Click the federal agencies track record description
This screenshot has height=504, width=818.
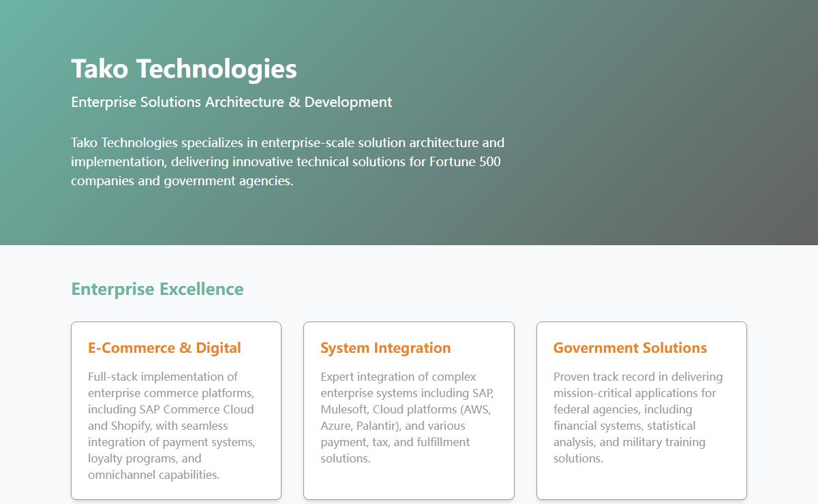pyautogui.click(x=638, y=418)
